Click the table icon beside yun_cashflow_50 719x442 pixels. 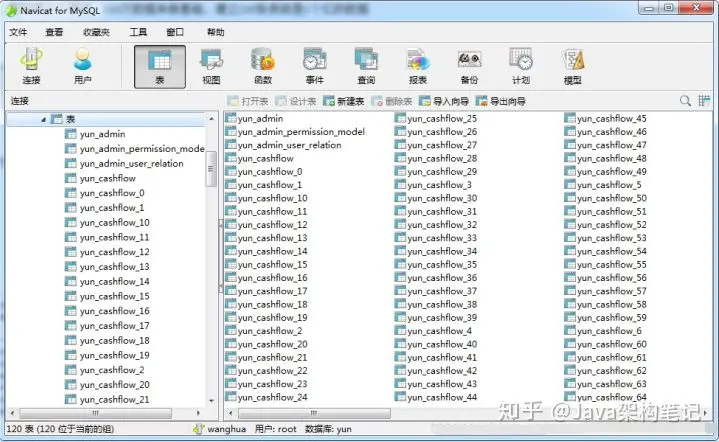(x=570, y=198)
